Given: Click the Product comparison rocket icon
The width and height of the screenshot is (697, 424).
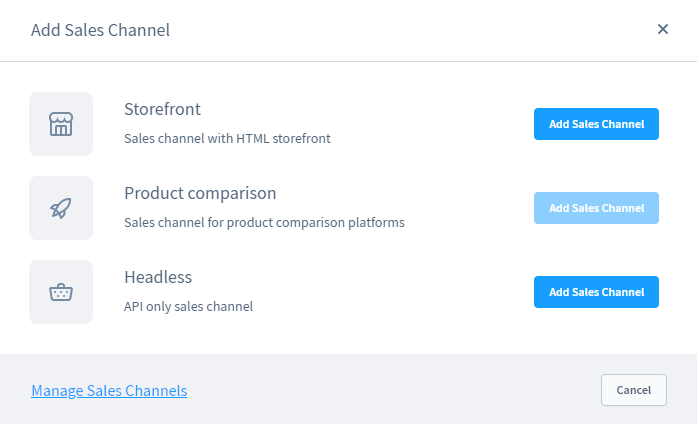Looking at the screenshot, I should [x=61, y=208].
